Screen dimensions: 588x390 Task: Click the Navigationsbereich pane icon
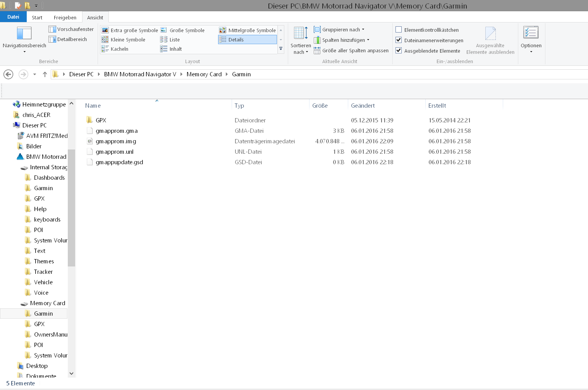[24, 34]
